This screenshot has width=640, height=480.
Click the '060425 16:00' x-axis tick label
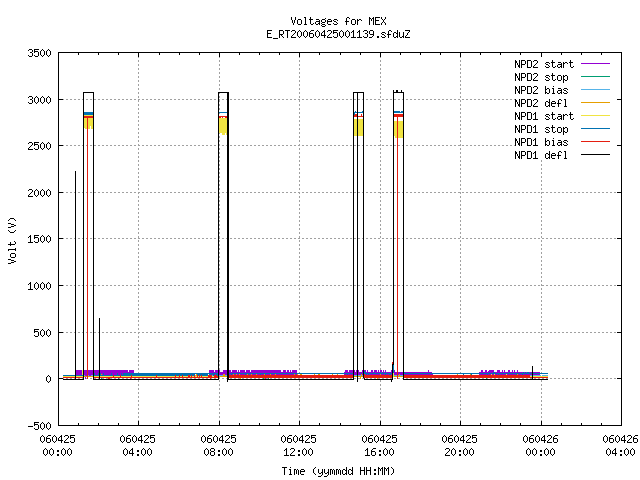(x=379, y=446)
